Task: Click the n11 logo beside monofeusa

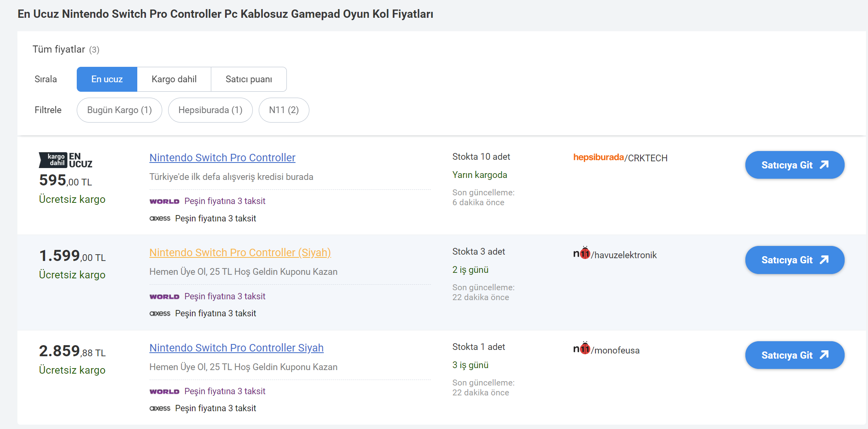Action: pyautogui.click(x=582, y=348)
